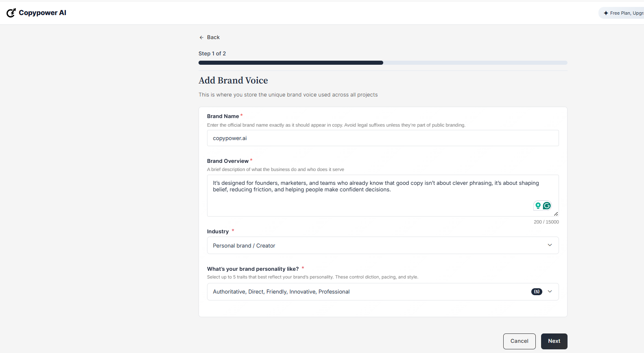Open the Industry dropdown
This screenshot has width=644, height=353.
click(383, 246)
